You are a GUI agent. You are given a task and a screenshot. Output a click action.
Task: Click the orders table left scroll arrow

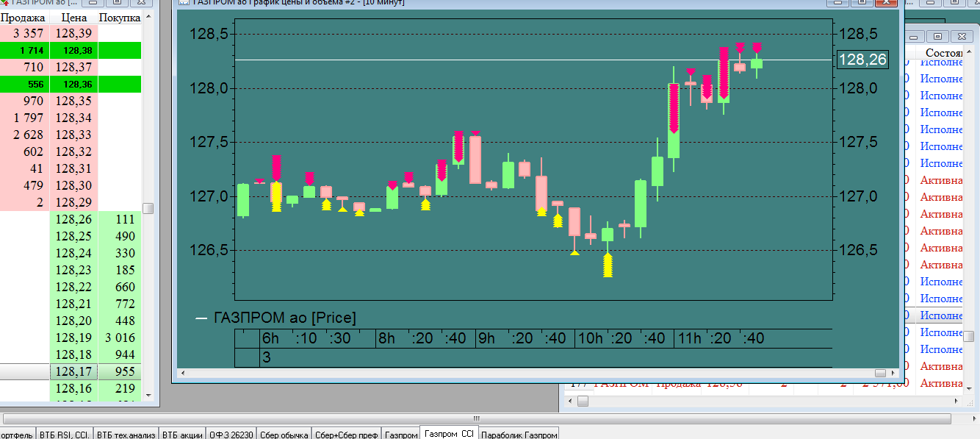[x=570, y=401]
